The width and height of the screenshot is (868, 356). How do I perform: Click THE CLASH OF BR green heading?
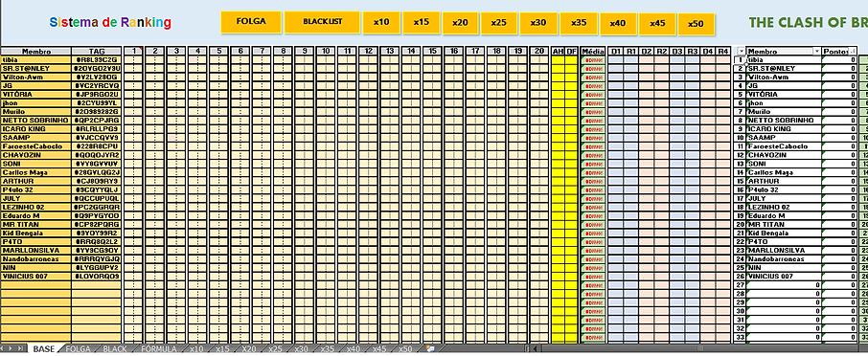coord(809,23)
